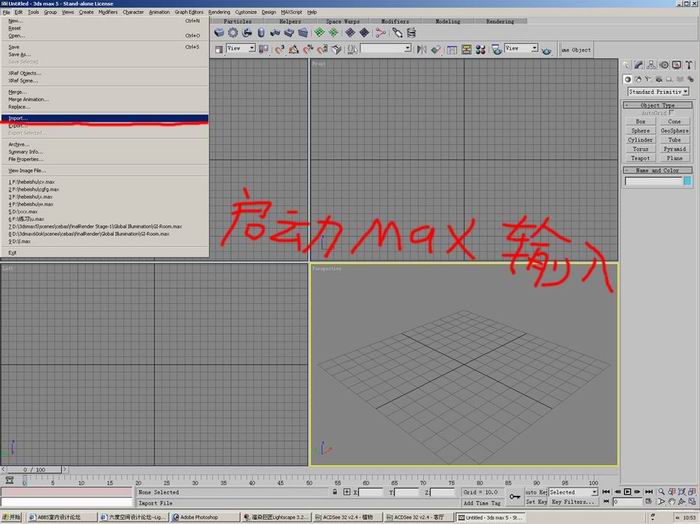Image resolution: width=700 pixels, height=524 pixels.
Task: Open the Selected key filter dropdown
Action: click(573, 492)
